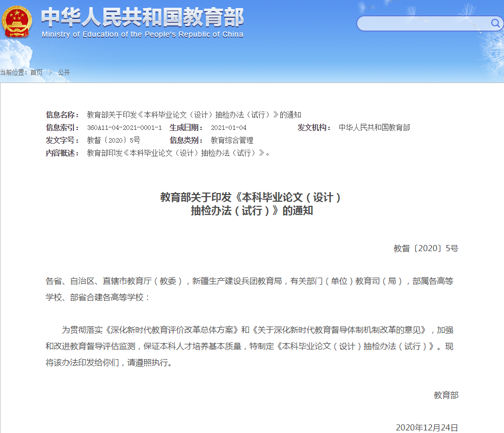Click the 中华人民共和国教育部 site title

(x=142, y=17)
